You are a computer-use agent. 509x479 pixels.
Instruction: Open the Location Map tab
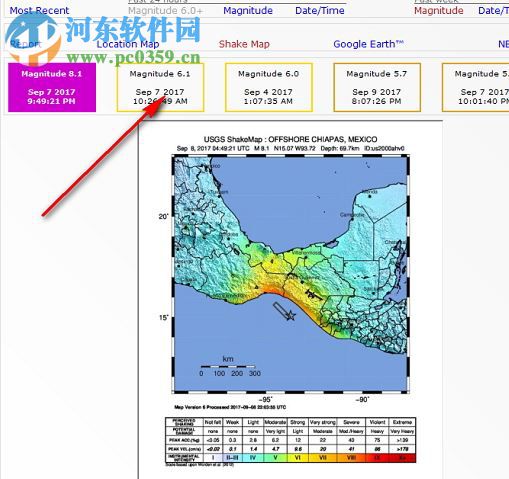[128, 44]
